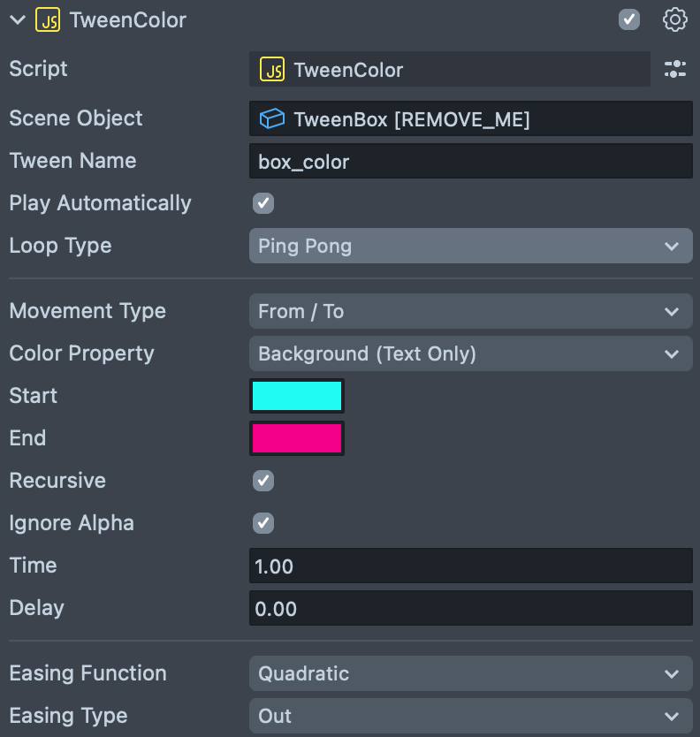700x737 pixels.
Task: Click the Delay value field
Action: point(470,609)
